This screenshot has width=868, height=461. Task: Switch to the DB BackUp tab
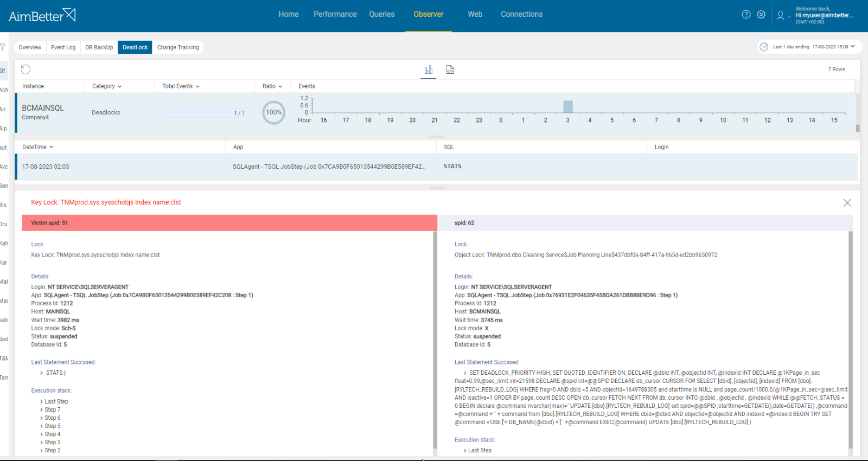tap(99, 47)
